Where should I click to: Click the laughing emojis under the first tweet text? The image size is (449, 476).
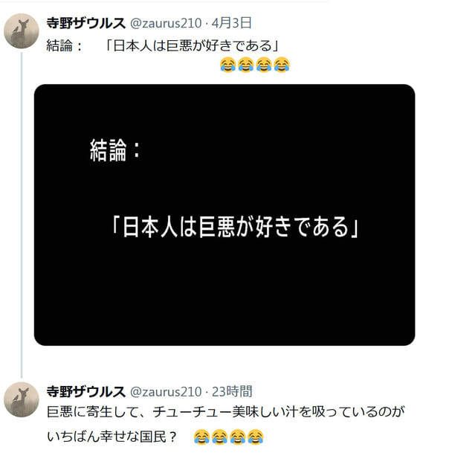click(x=255, y=65)
